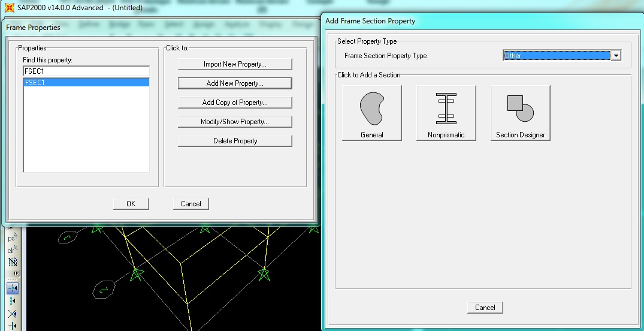Image resolution: width=644 pixels, height=331 pixels.
Task: Toggle snap to points and grid intersections
Action: 13,288
